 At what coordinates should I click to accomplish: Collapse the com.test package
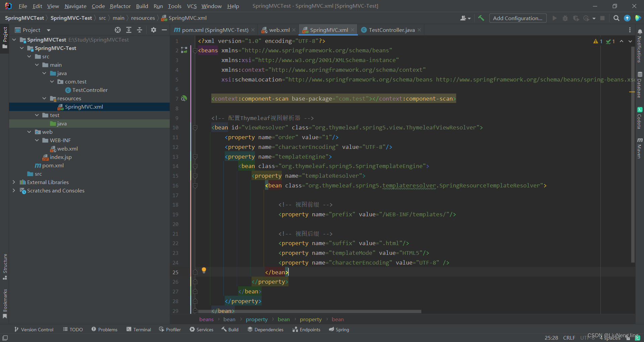(52, 81)
